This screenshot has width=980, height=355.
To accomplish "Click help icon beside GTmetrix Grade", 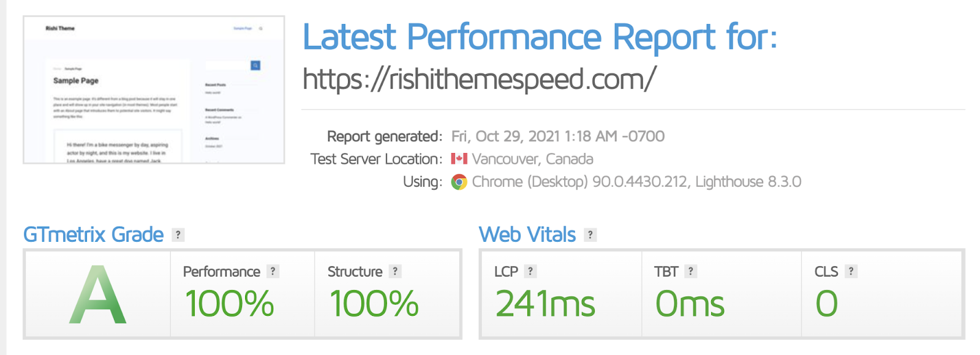I will coord(178,234).
